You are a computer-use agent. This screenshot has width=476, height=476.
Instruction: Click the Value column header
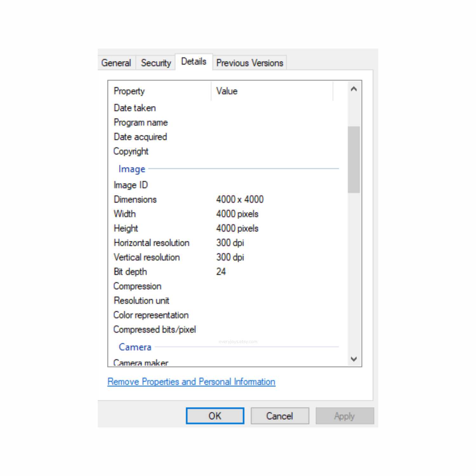click(x=272, y=91)
